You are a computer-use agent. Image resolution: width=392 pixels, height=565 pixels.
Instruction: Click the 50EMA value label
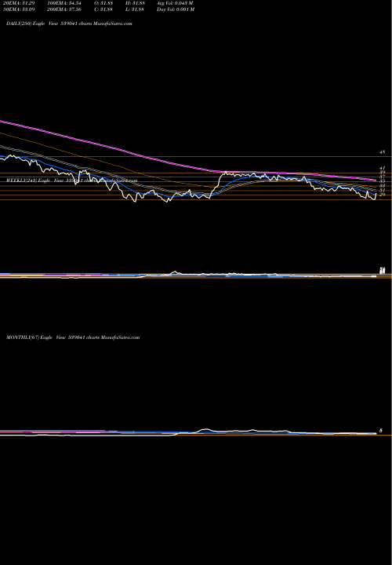[x=17, y=9]
